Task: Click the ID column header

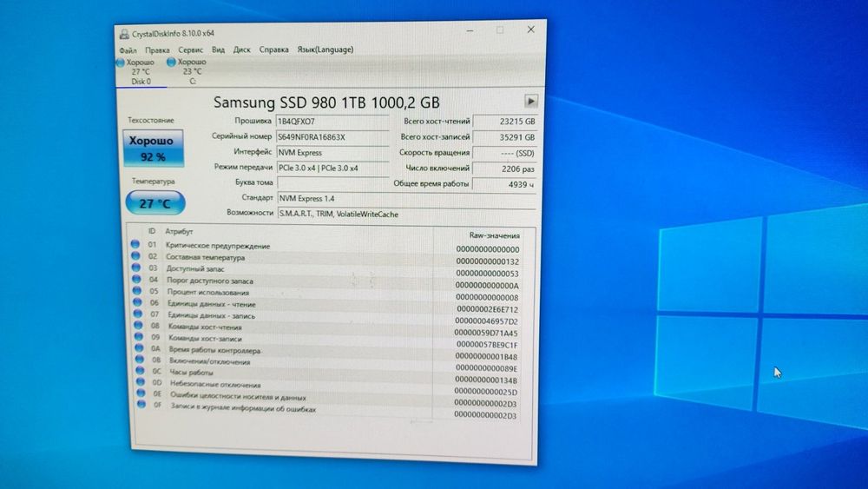Action: (x=152, y=231)
